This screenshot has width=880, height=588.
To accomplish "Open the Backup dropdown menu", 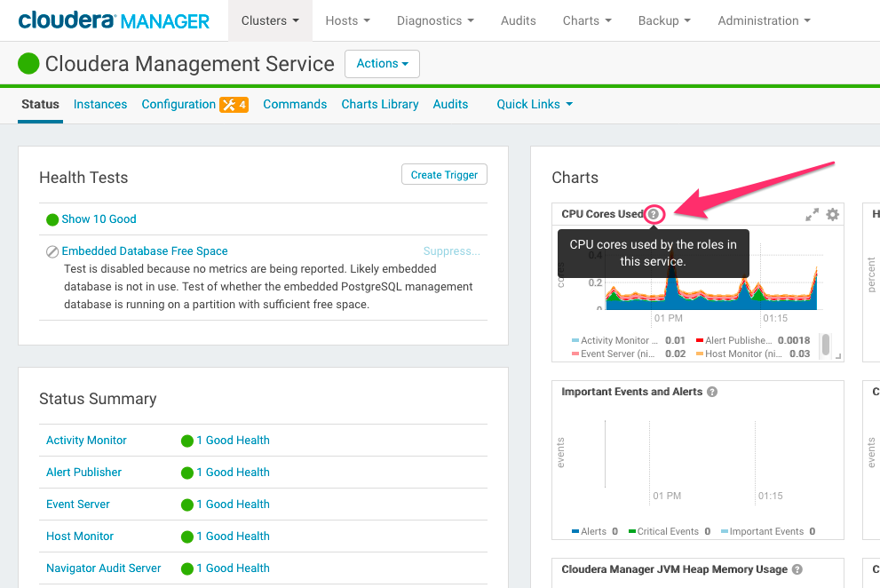I will click(x=664, y=20).
